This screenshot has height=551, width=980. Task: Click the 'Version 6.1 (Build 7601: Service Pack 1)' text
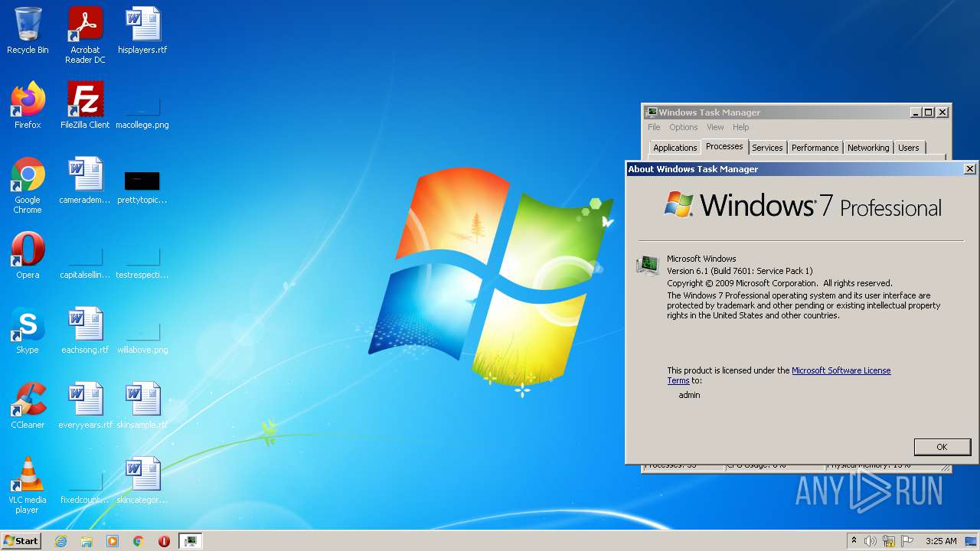[x=740, y=271]
